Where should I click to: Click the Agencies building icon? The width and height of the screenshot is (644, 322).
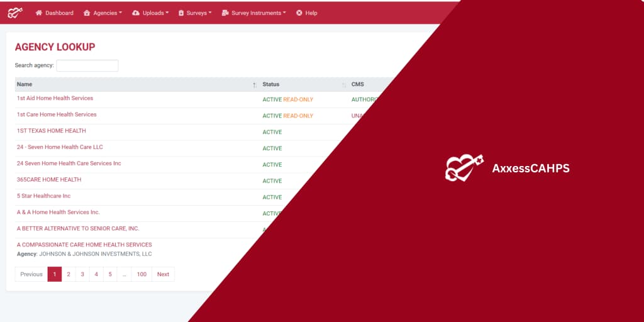(87, 13)
